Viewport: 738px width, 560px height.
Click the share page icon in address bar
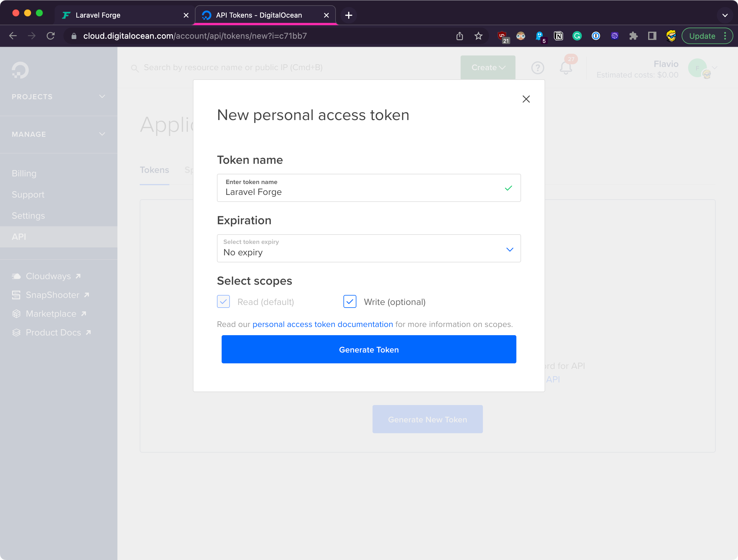[x=459, y=36]
